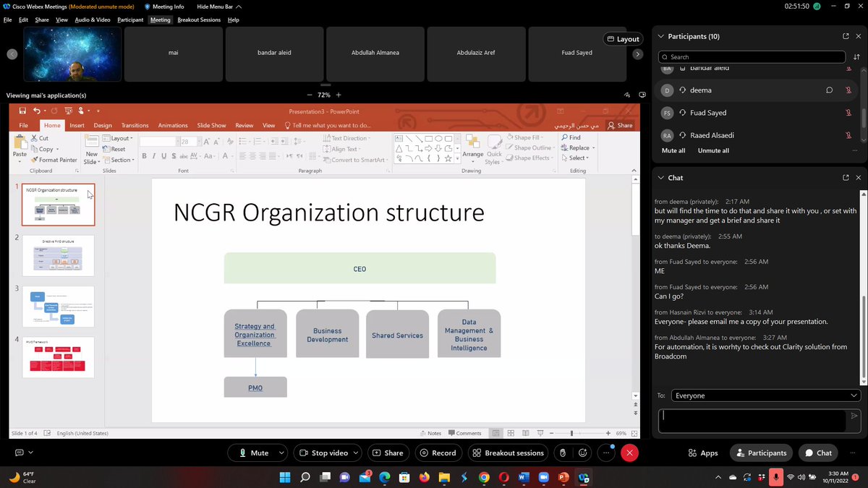Toggle deema's muted microphone icon
Image resolution: width=868 pixels, height=488 pixels.
(x=848, y=90)
